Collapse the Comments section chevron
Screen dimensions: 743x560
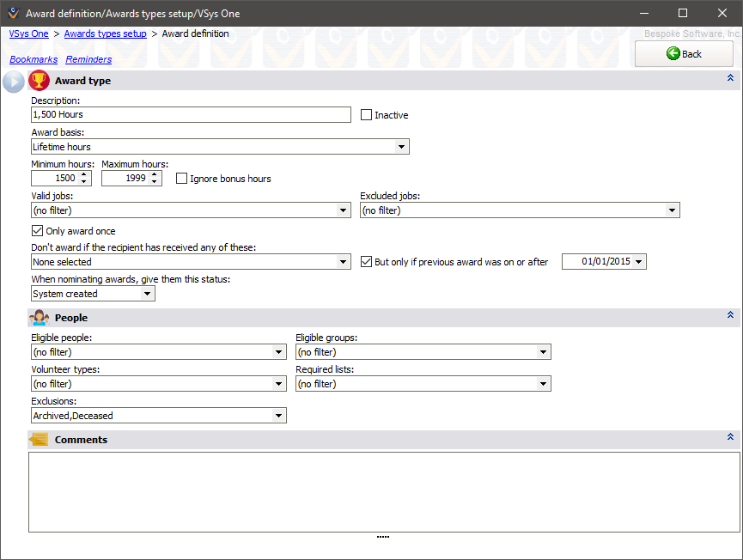(x=730, y=437)
